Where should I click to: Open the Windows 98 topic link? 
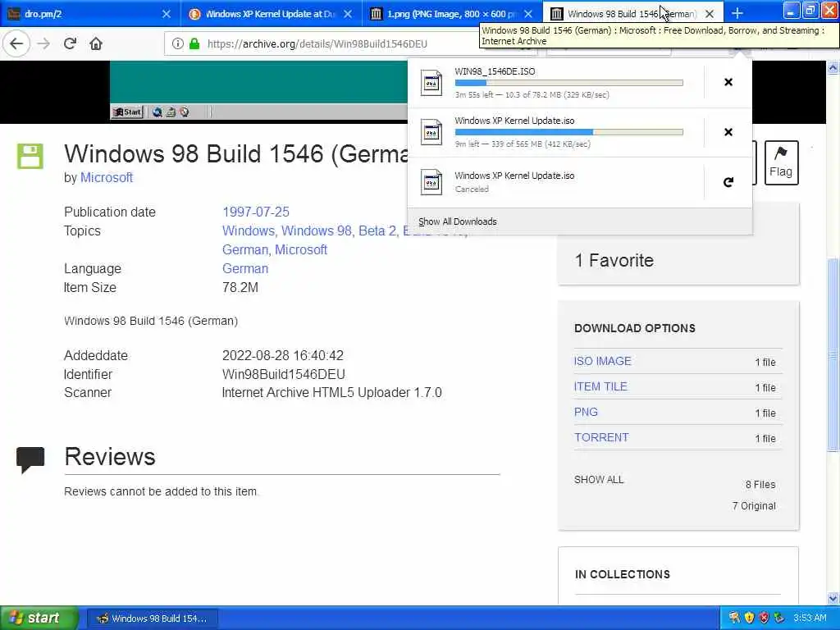pyautogui.click(x=317, y=231)
